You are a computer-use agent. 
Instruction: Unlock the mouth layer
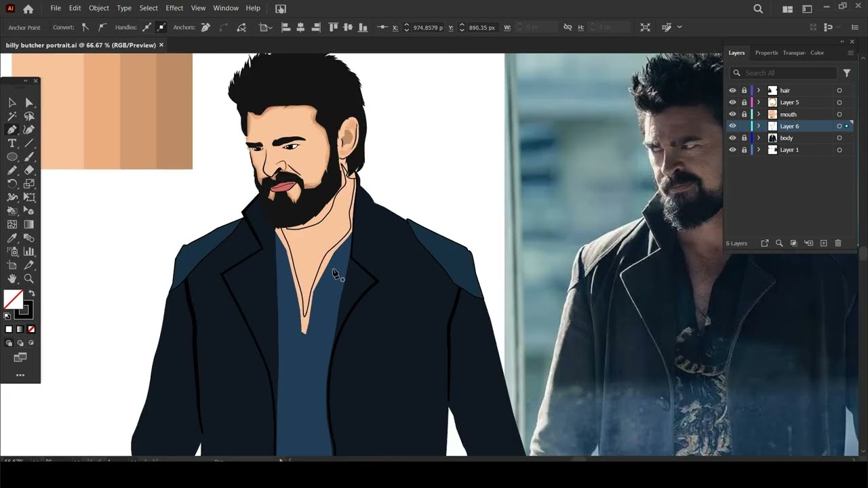click(x=744, y=114)
